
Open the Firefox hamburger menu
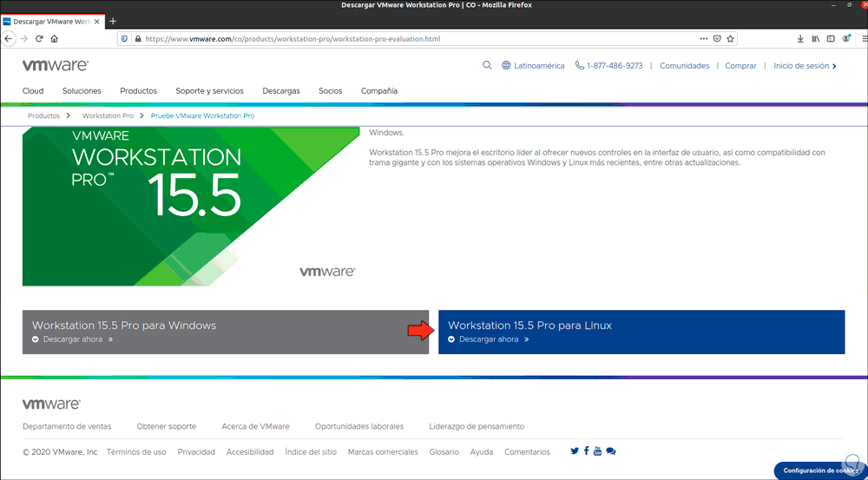pyautogui.click(x=865, y=39)
